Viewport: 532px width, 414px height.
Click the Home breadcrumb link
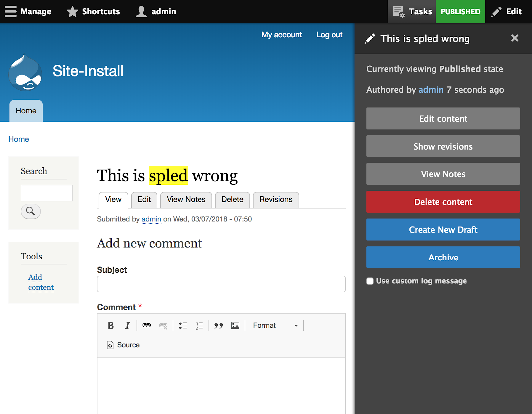[19, 139]
